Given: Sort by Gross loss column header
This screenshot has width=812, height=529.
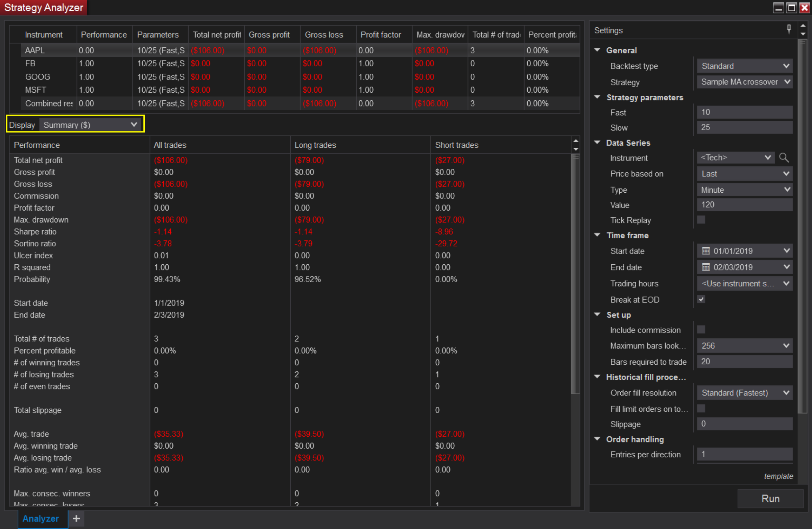Looking at the screenshot, I should pos(328,35).
